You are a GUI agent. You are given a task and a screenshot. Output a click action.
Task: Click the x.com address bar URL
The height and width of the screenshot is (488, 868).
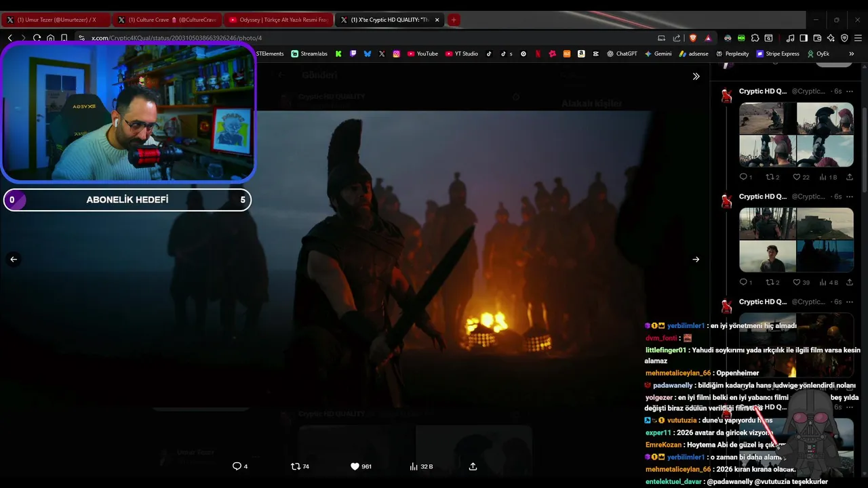[176, 38]
